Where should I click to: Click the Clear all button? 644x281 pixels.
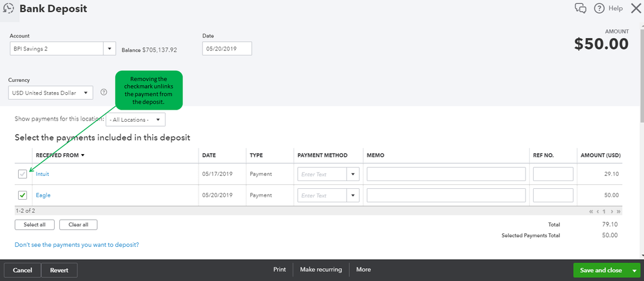pos(79,225)
